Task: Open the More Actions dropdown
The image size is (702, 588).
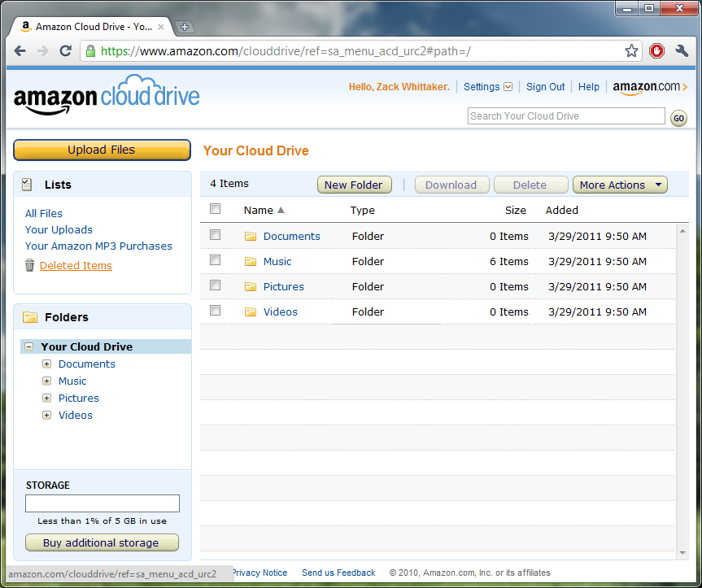Action: tap(620, 185)
